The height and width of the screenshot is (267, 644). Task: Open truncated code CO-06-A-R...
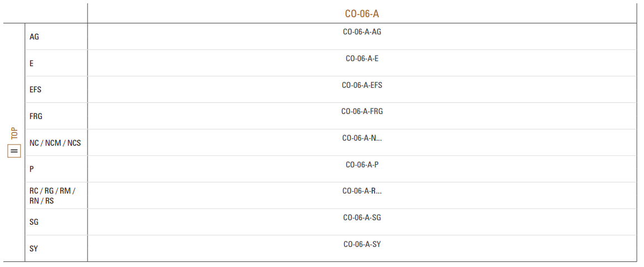click(362, 191)
